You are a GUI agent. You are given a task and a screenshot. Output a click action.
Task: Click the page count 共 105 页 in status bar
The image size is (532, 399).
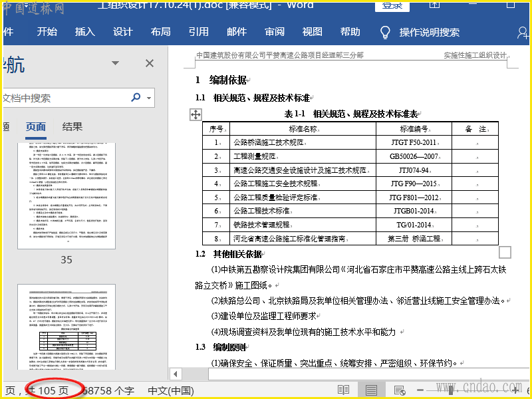pos(47,391)
